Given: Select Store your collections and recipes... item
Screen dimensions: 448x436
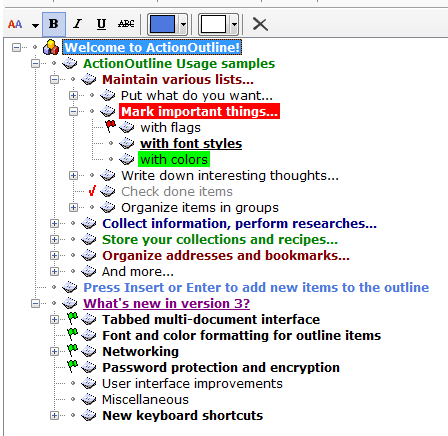Looking at the screenshot, I should click(220, 239).
